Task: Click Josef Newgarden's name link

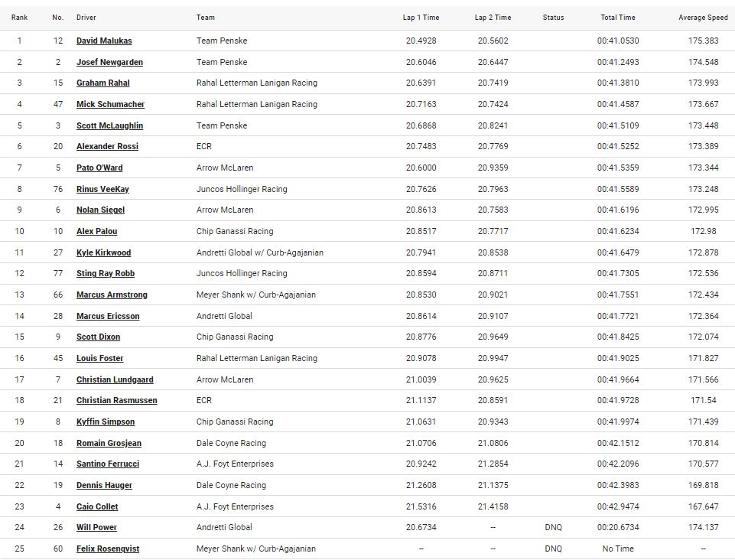Action: (109, 62)
